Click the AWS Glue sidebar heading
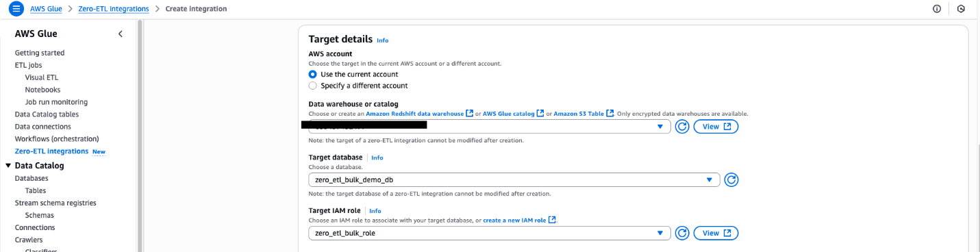The image size is (980, 252). pos(36,34)
